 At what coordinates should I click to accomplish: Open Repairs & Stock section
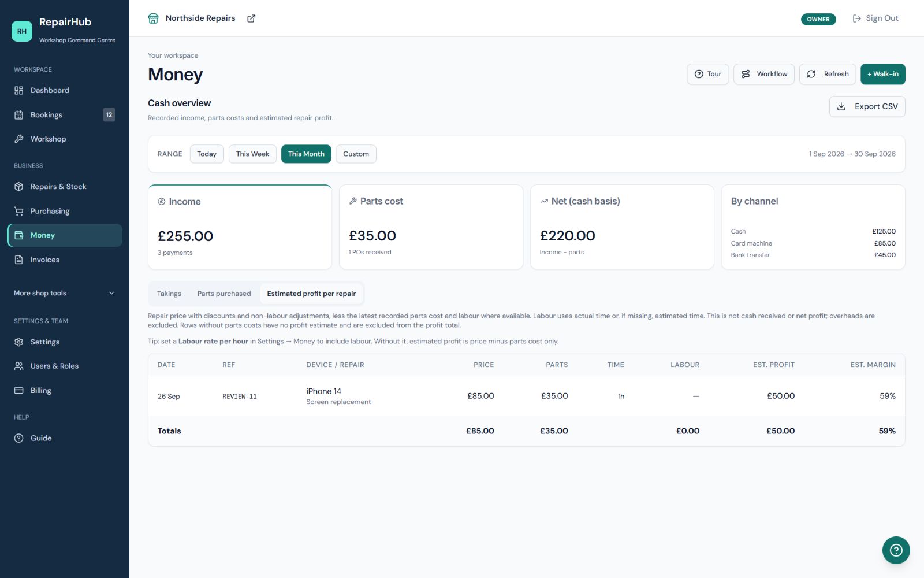click(x=65, y=187)
